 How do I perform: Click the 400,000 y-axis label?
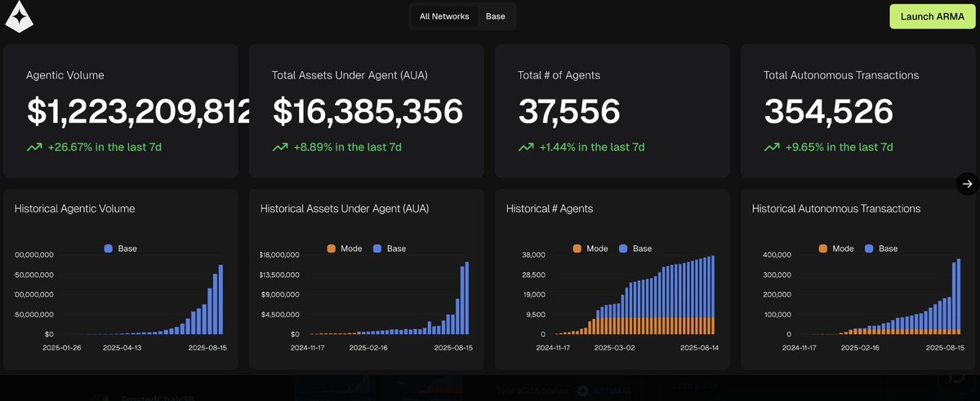click(777, 256)
